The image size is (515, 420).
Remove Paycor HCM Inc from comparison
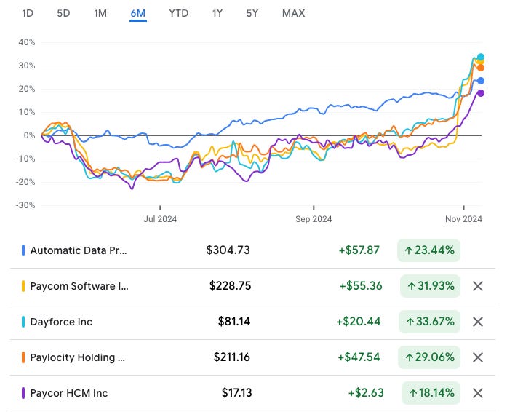click(478, 393)
